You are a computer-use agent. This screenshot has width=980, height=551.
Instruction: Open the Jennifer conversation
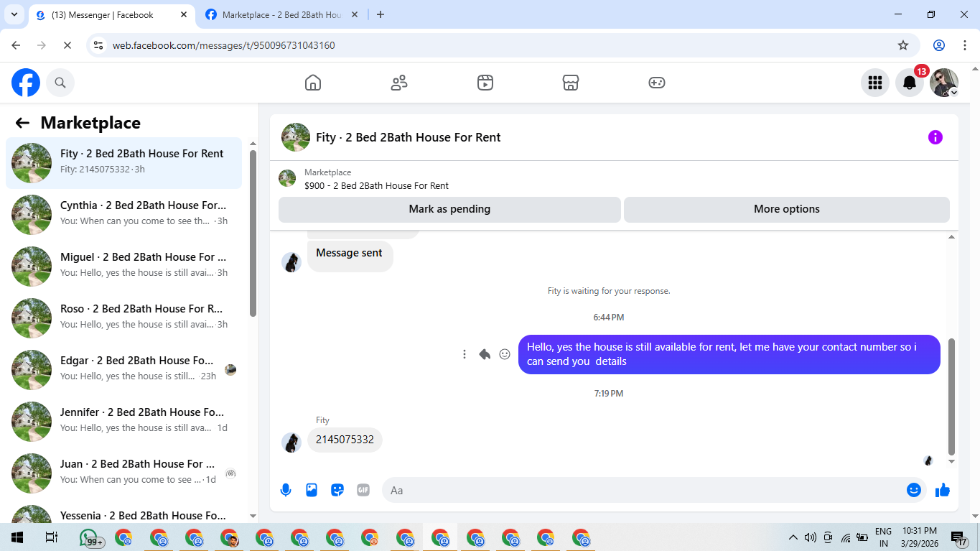pyautogui.click(x=124, y=422)
